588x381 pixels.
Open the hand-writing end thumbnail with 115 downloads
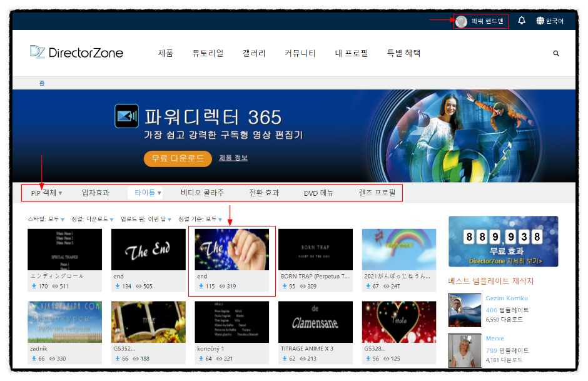(231, 250)
